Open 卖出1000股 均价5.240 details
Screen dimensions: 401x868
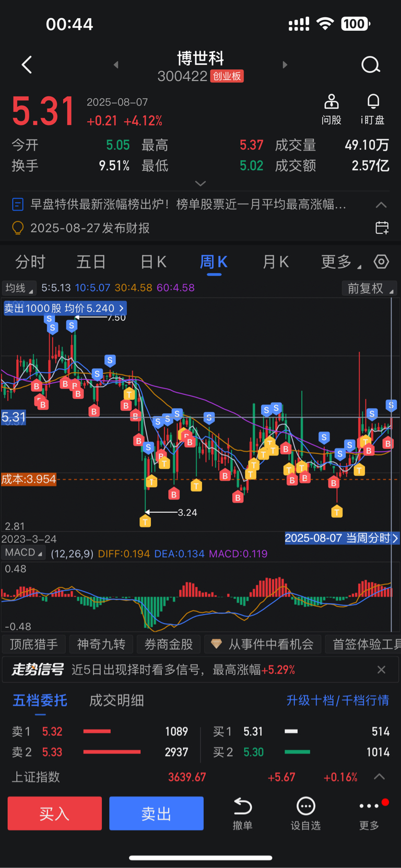tap(64, 308)
